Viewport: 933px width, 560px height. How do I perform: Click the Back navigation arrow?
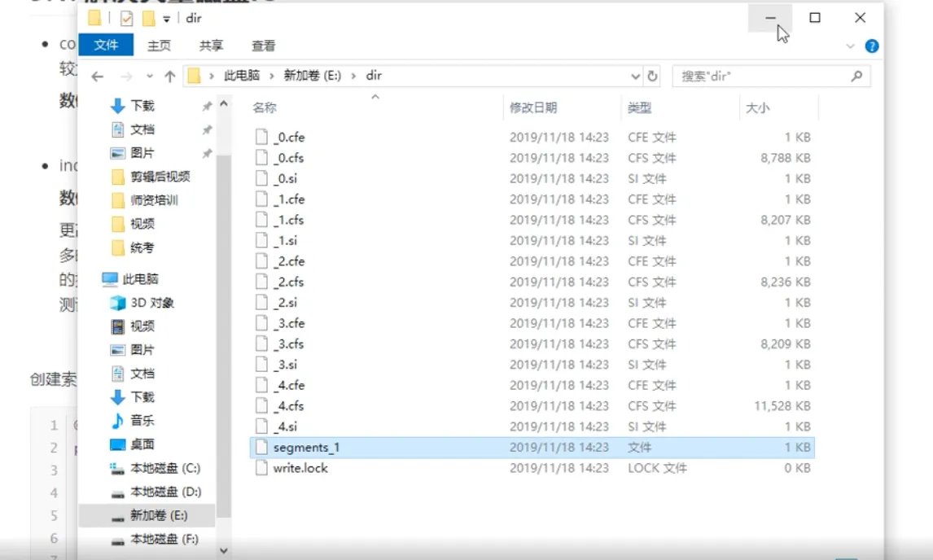pos(98,77)
